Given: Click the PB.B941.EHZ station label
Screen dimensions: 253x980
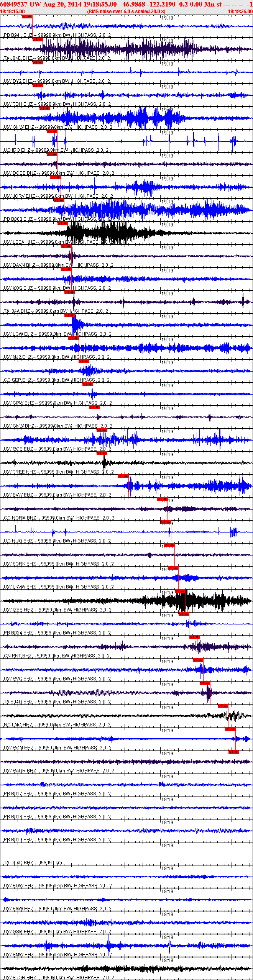Looking at the screenshot, I should [x=18, y=35].
